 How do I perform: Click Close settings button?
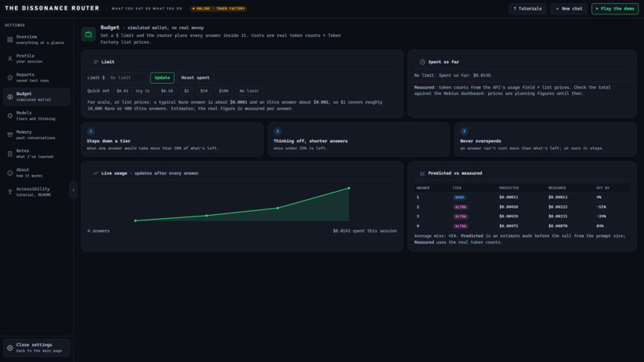point(37,348)
